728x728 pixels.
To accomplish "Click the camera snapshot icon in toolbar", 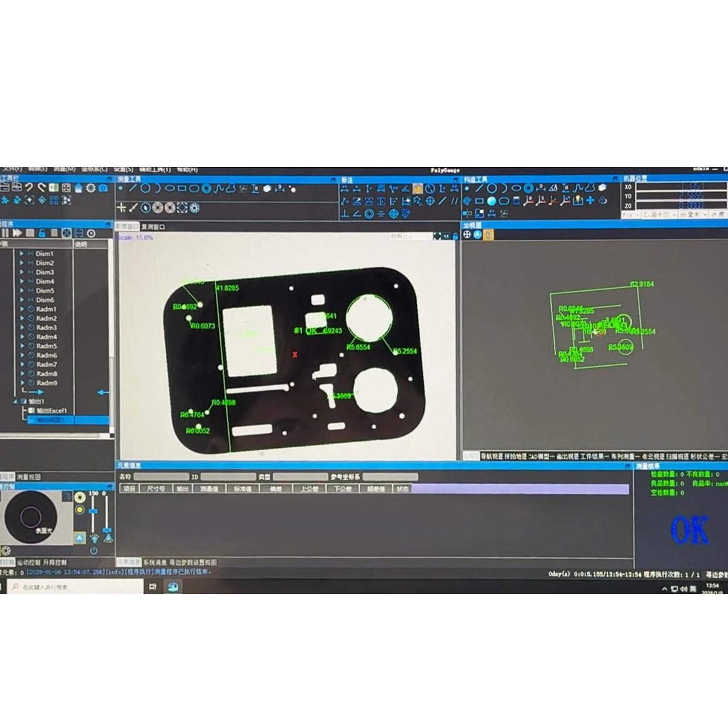I will click(103, 188).
